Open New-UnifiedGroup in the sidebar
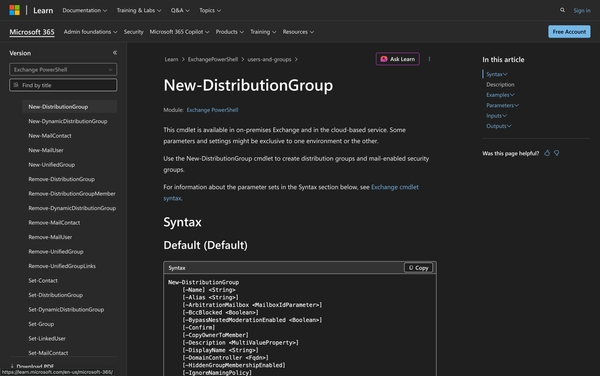Image resolution: width=600 pixels, height=376 pixels. 52,165
